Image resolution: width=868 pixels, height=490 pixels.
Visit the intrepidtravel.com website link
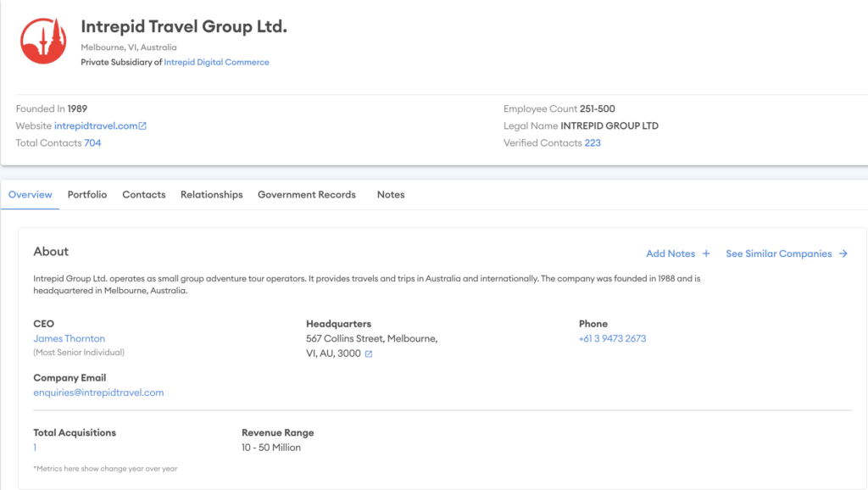(96, 125)
